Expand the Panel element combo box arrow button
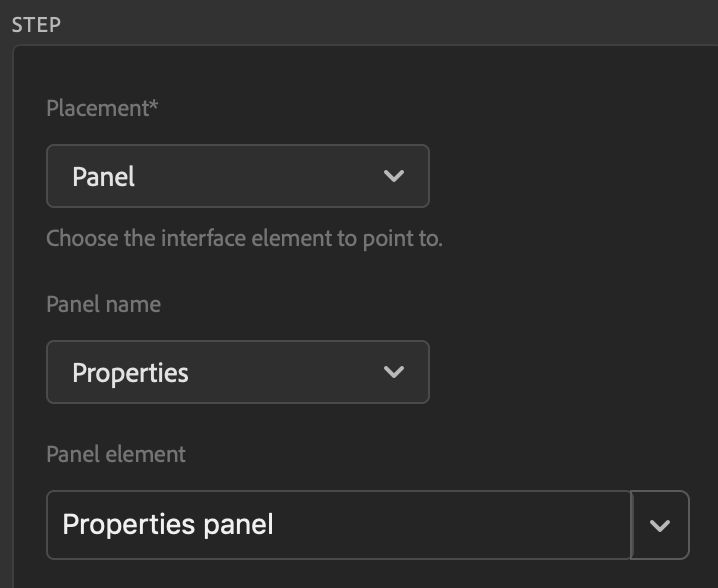718x588 pixels. click(x=660, y=524)
